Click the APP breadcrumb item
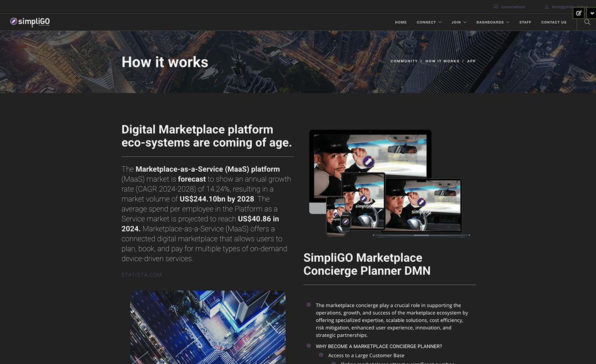596x364 pixels. [x=471, y=61]
